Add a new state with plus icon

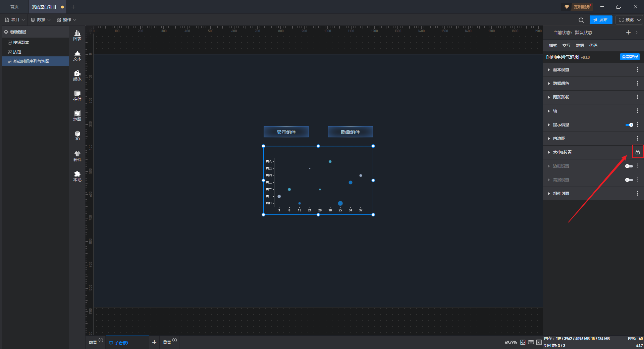pyautogui.click(x=628, y=33)
